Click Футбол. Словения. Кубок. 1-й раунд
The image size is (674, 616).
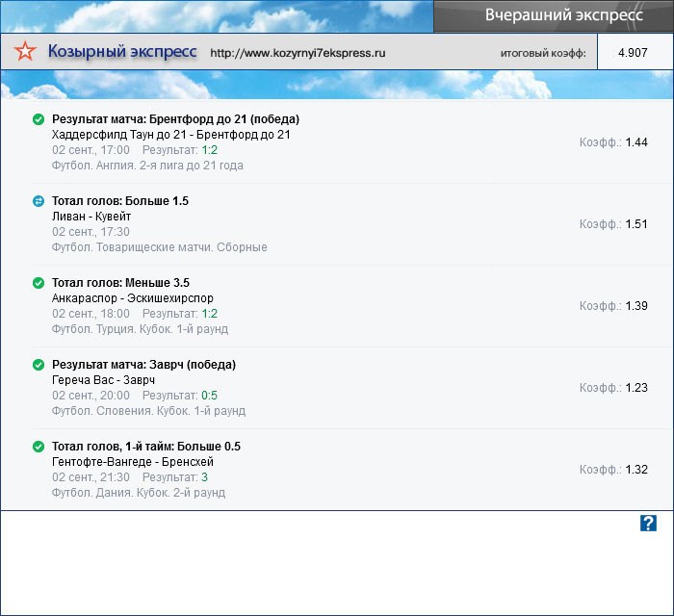point(148,411)
